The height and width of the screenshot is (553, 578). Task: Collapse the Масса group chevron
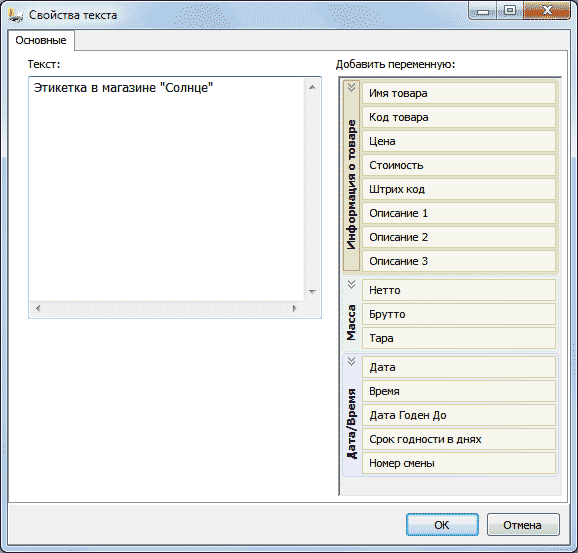351,284
